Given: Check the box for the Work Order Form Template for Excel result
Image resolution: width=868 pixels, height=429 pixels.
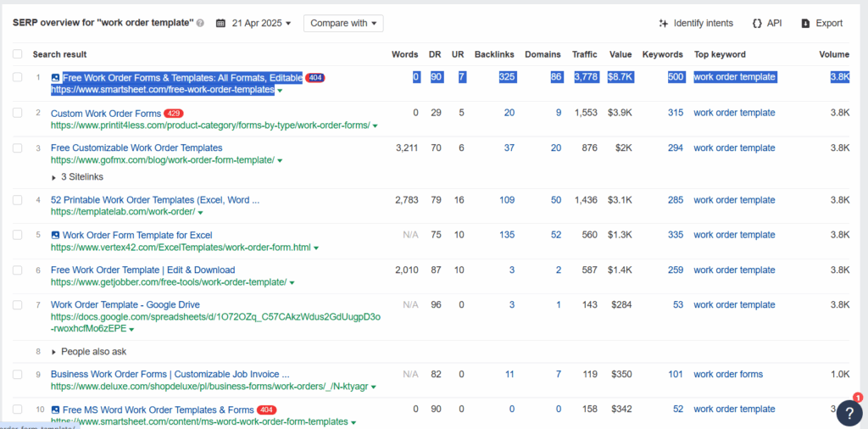Looking at the screenshot, I should 18,235.
